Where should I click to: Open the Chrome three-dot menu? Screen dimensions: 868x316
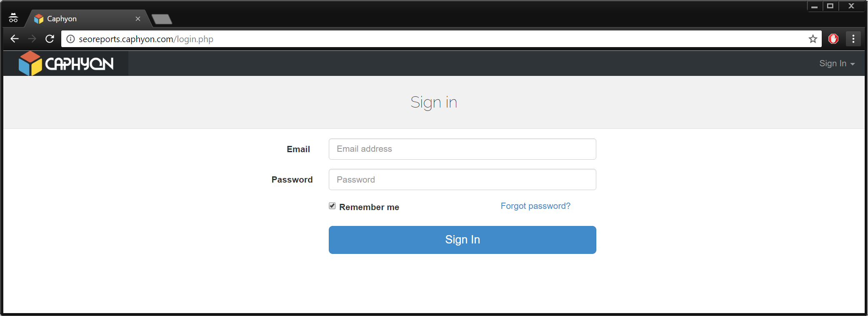pyautogui.click(x=853, y=39)
